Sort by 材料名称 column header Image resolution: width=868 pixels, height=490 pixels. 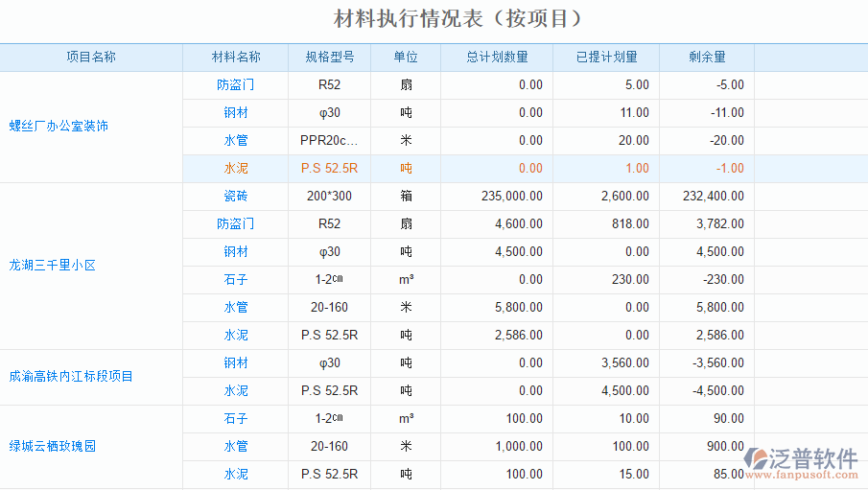pos(235,57)
